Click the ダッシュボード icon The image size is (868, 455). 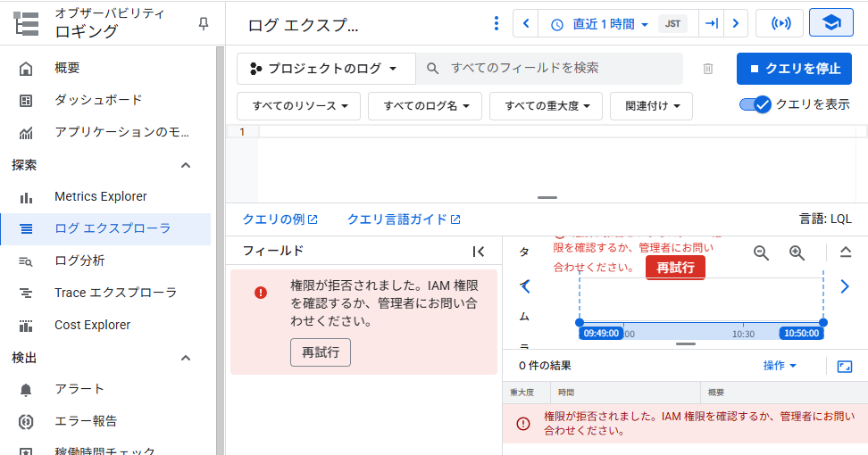tap(26, 101)
